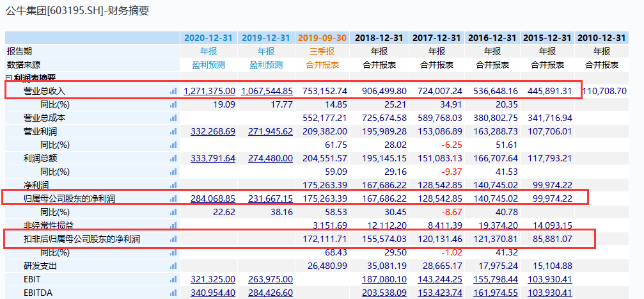Open EBITDA link 284,426.60

pos(271,293)
